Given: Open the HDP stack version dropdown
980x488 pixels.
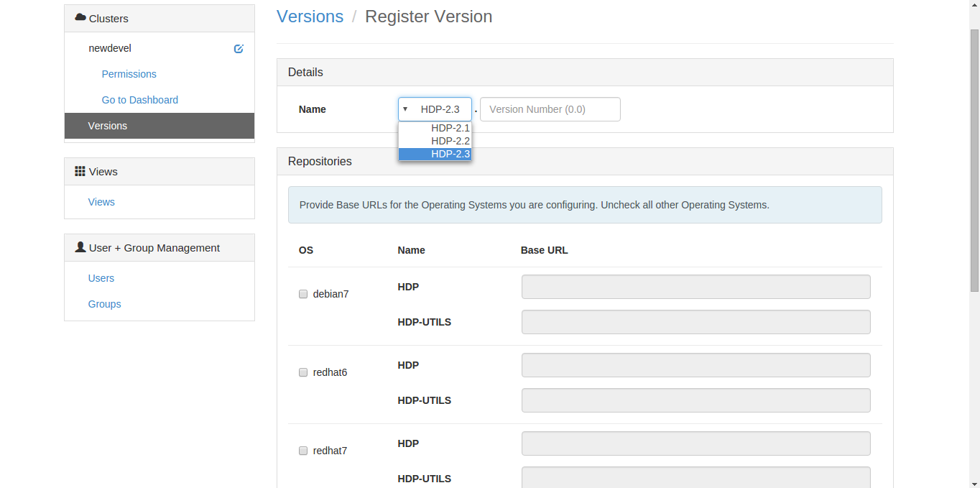Looking at the screenshot, I should click(x=435, y=109).
